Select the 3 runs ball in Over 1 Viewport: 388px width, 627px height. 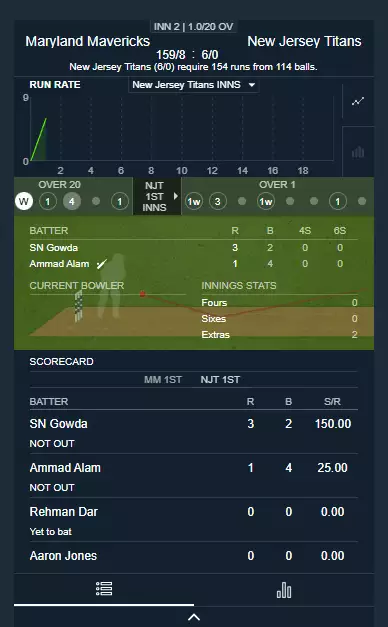[218, 201]
